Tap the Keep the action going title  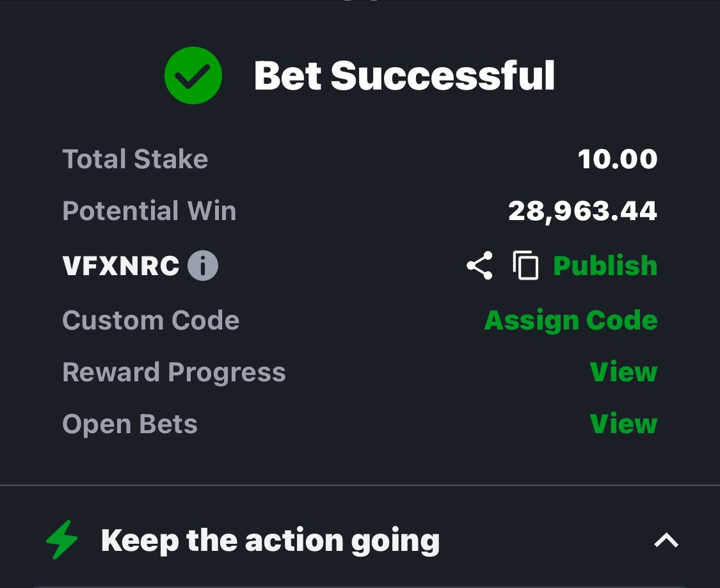pos(270,540)
